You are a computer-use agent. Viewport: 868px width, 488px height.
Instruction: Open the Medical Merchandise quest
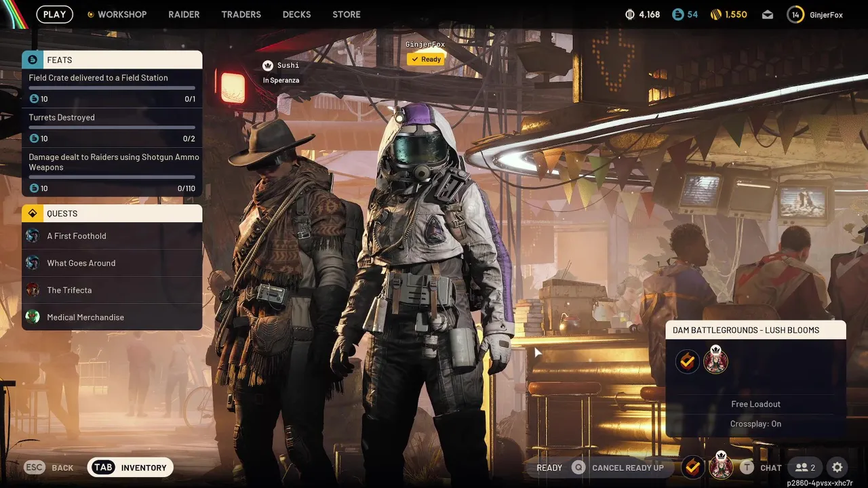tap(112, 317)
